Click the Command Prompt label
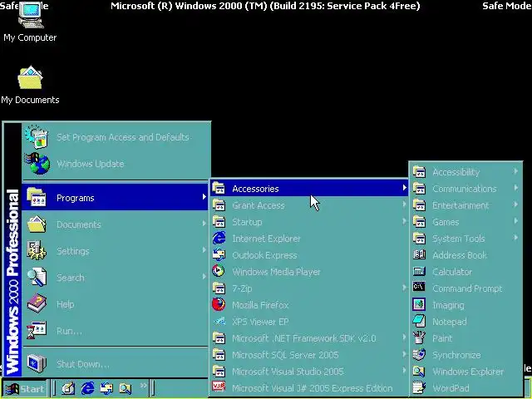Viewport: 532px width, 399px height. pyautogui.click(x=467, y=288)
